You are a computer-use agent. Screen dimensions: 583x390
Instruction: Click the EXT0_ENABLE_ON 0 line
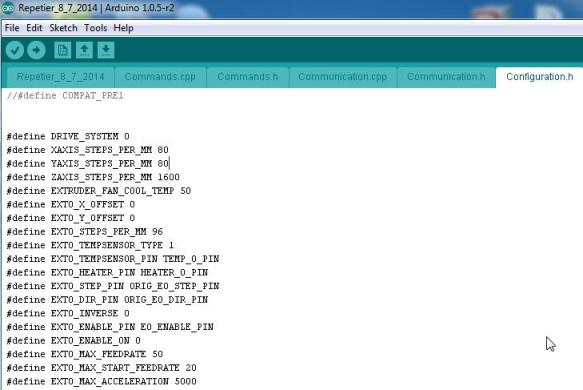click(x=74, y=341)
